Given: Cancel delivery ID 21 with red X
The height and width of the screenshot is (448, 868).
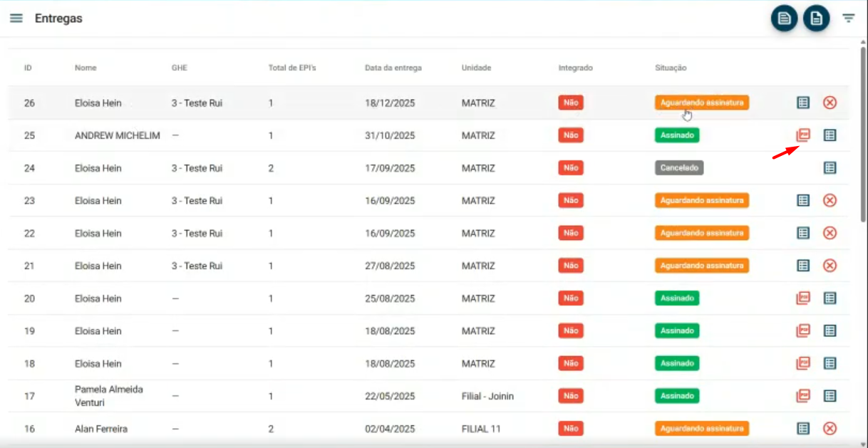Looking at the screenshot, I should [830, 266].
